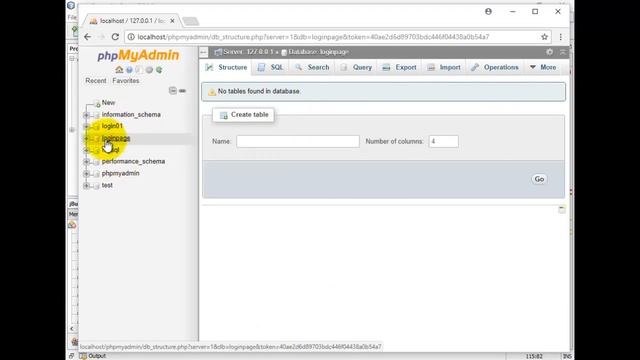Select the test database

click(x=107, y=185)
